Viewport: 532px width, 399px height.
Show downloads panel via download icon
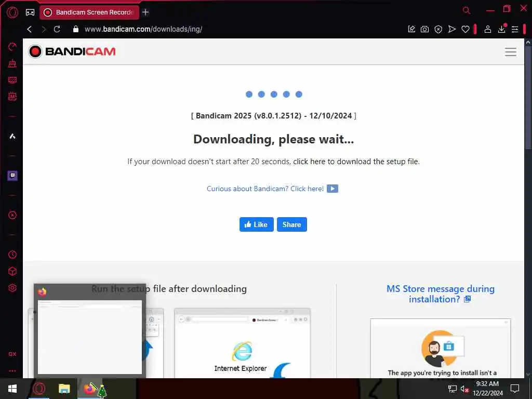point(501,29)
